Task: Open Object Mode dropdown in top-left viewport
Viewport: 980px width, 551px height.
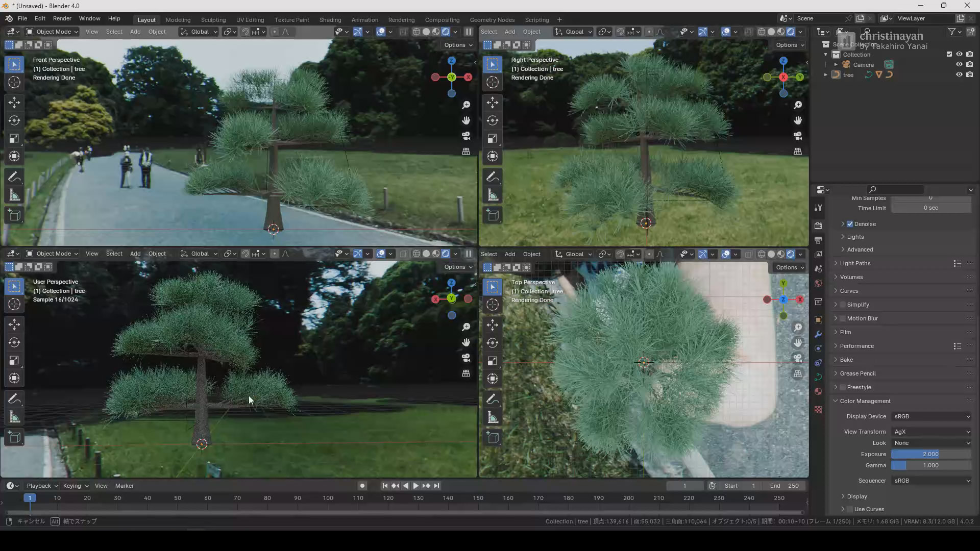Action: point(52,32)
